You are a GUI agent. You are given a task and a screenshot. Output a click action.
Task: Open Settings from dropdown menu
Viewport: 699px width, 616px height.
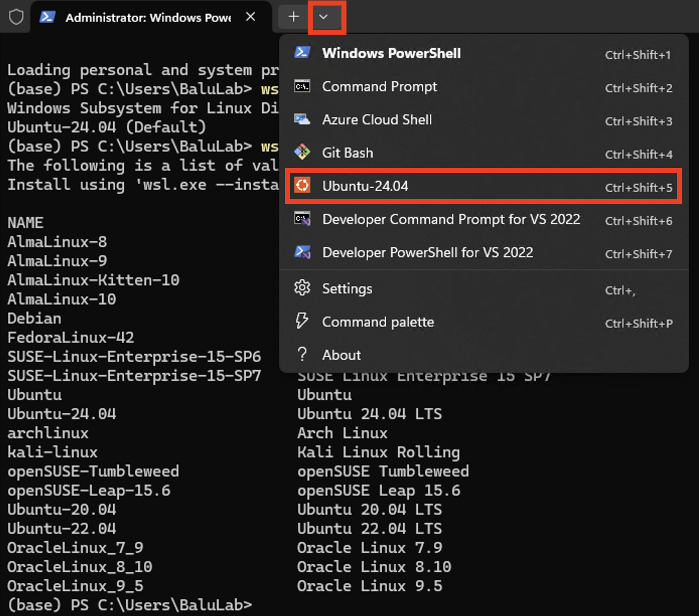tap(484, 289)
